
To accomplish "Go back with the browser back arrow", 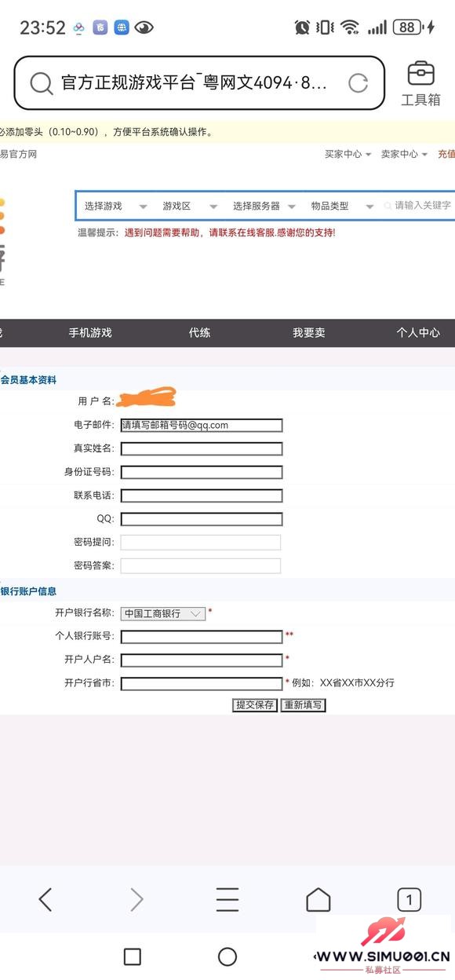I will (x=45, y=899).
